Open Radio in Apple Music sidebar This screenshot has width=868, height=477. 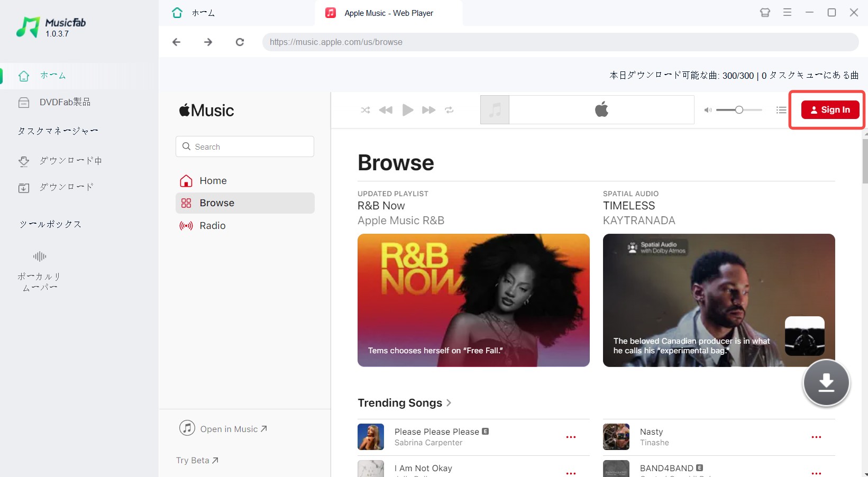(x=245, y=226)
